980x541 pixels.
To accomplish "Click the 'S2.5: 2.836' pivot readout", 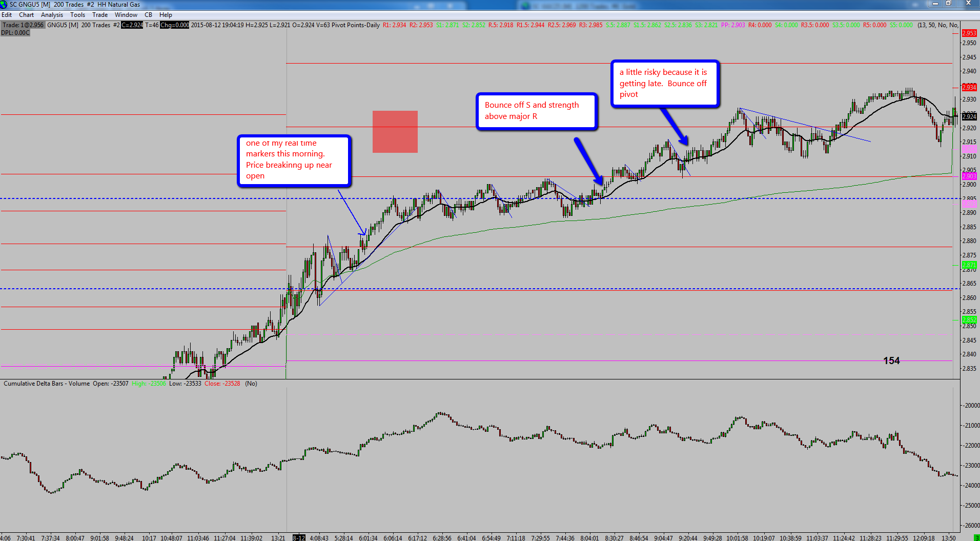I will (678, 25).
